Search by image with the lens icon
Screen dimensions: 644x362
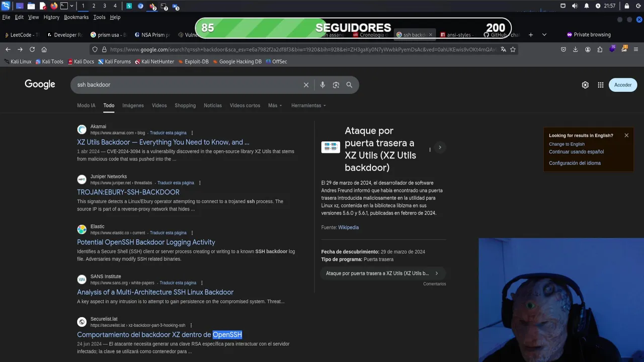(x=336, y=85)
